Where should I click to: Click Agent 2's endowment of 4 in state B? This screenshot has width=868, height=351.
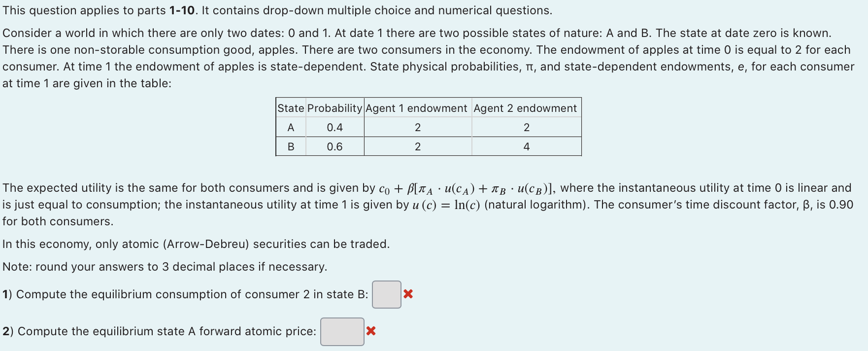526,146
